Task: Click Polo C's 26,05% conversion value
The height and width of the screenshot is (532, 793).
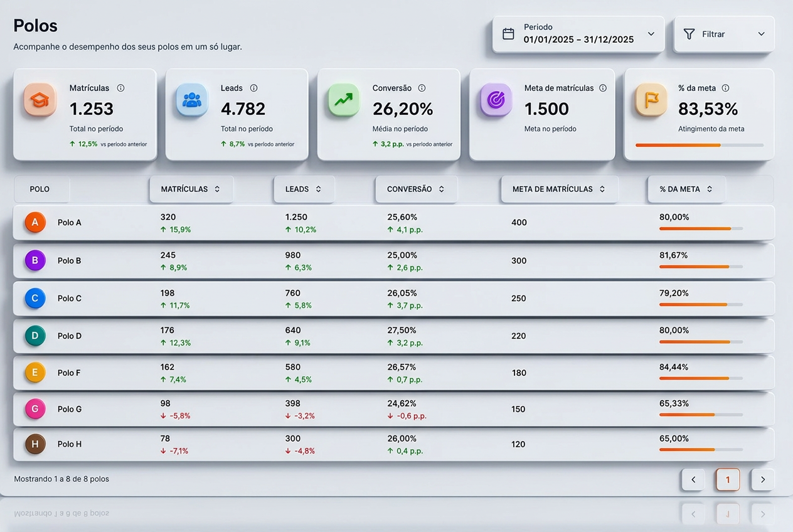Action: [402, 293]
